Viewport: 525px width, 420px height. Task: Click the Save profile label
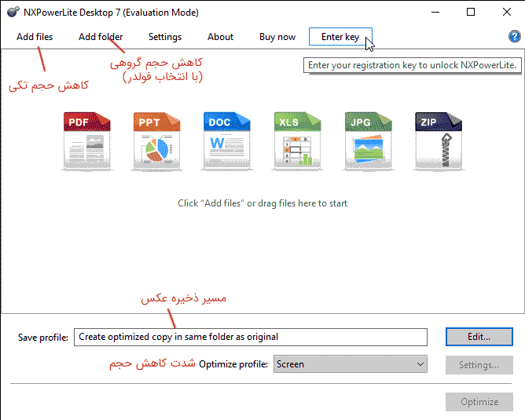coord(43,338)
